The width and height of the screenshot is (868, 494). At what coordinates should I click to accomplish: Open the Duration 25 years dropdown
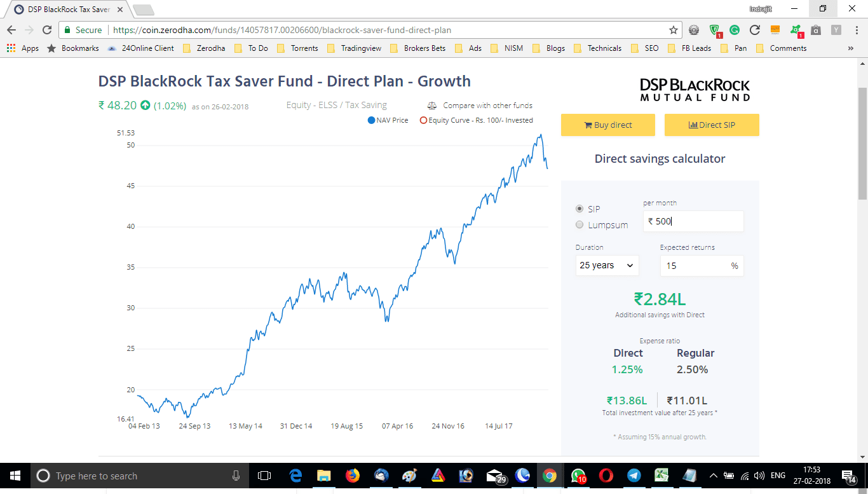[607, 265]
